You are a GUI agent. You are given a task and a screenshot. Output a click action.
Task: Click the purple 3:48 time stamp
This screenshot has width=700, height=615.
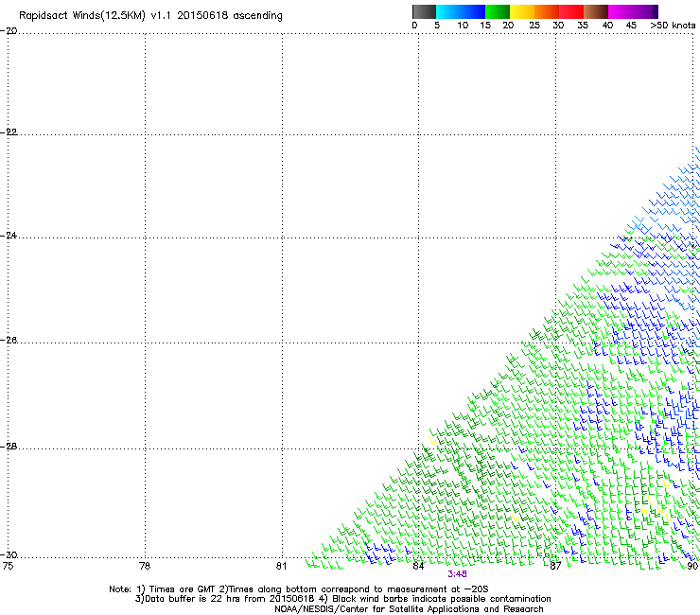pyautogui.click(x=457, y=574)
